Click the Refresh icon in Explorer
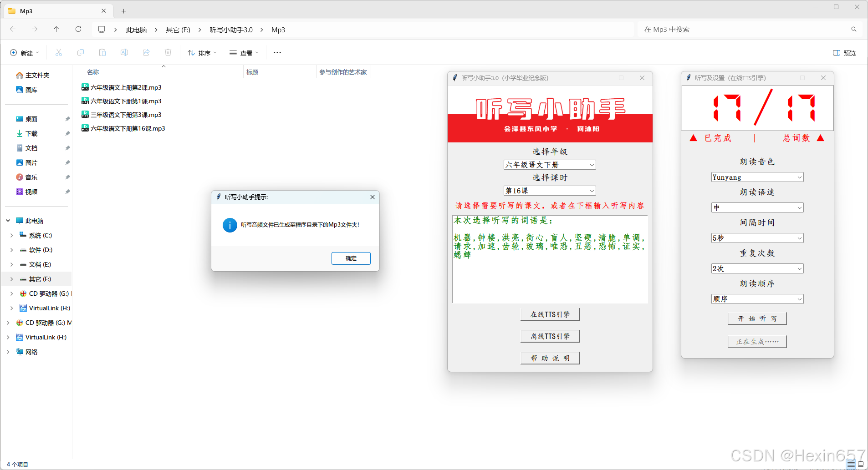This screenshot has width=868, height=470. pos(78,29)
